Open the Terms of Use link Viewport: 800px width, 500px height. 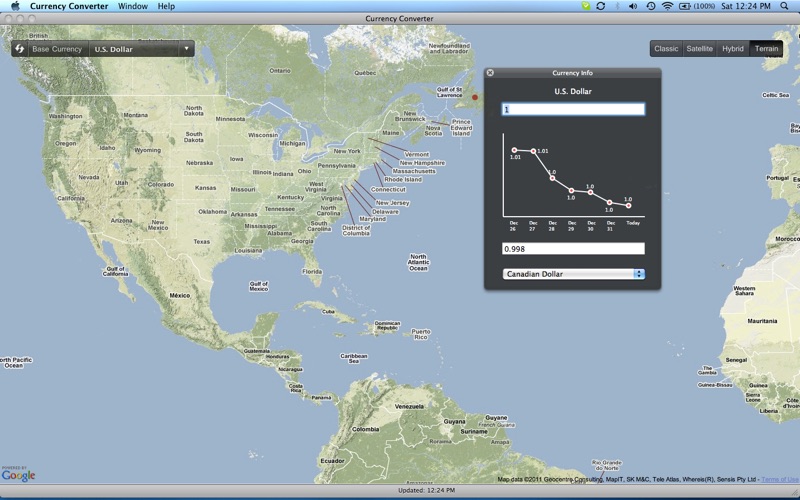tap(780, 479)
